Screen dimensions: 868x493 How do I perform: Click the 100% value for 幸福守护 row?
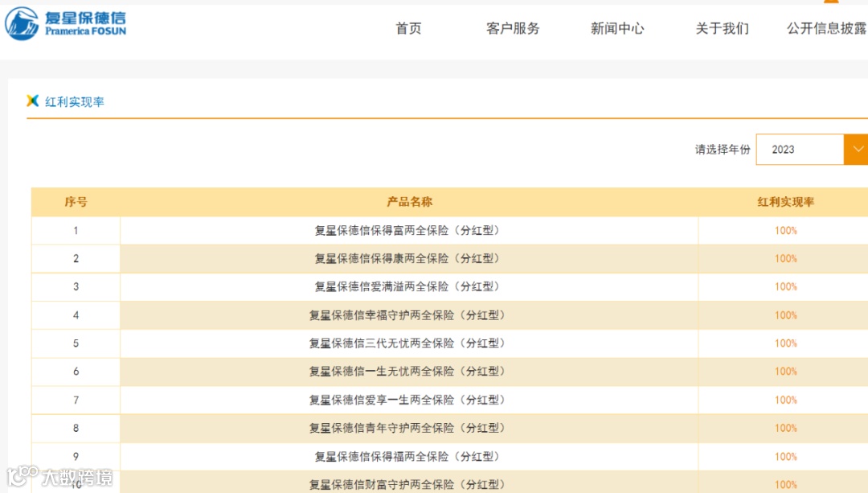coord(785,315)
